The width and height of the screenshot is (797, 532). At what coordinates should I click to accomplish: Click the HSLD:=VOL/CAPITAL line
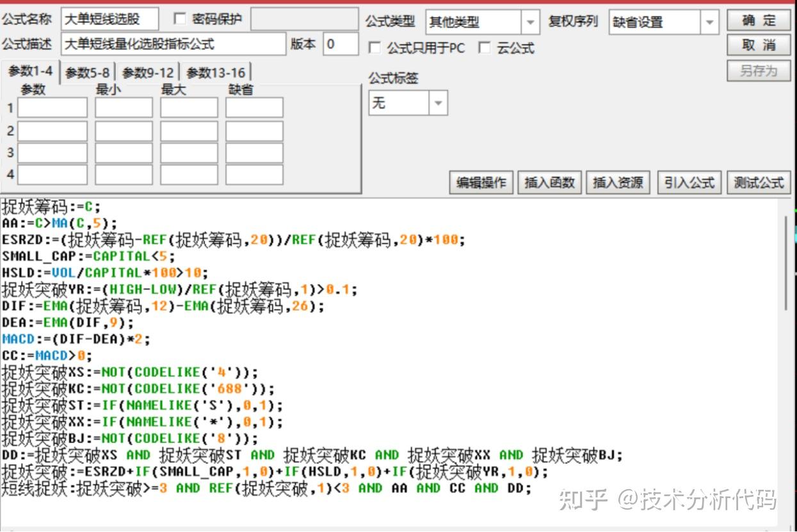click(105, 273)
